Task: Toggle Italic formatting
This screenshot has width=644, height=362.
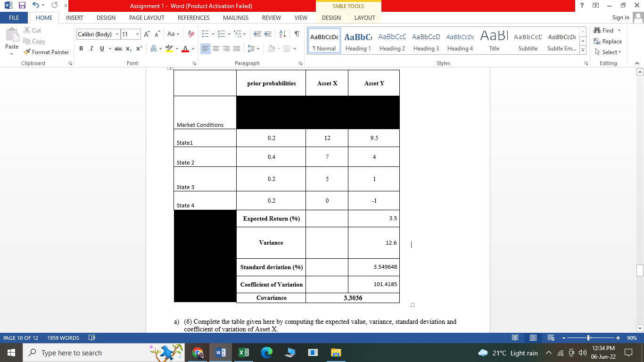Action: (91, 48)
